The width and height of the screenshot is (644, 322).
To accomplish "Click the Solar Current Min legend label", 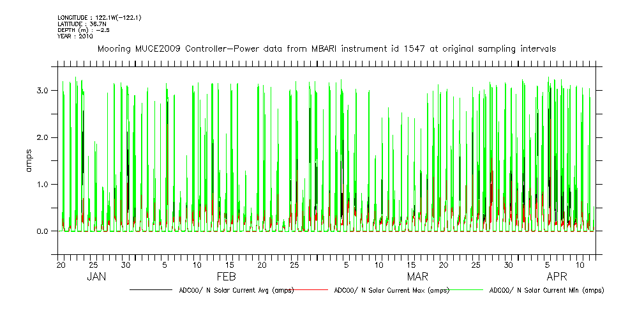I will [546, 290].
